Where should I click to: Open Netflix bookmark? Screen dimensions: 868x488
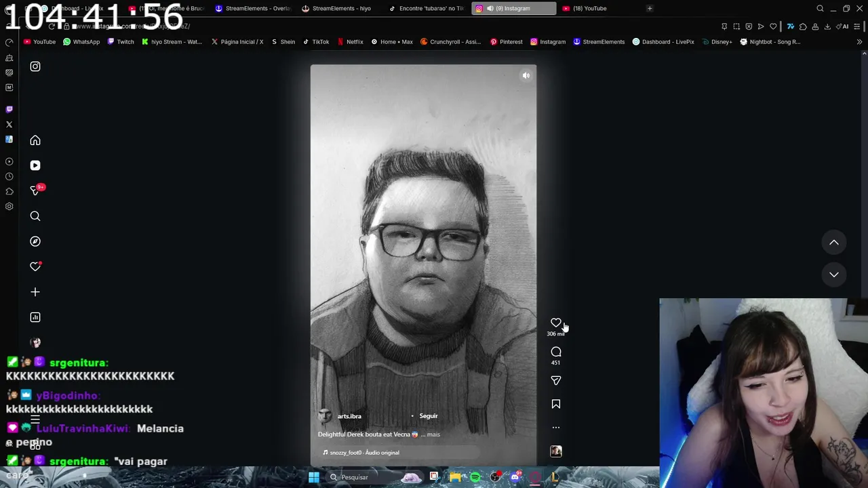351,42
